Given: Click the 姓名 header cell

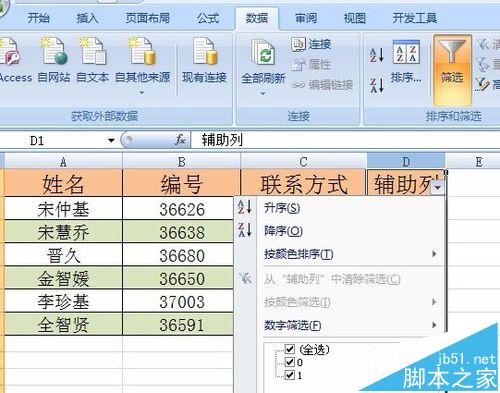Looking at the screenshot, I should [63, 183].
